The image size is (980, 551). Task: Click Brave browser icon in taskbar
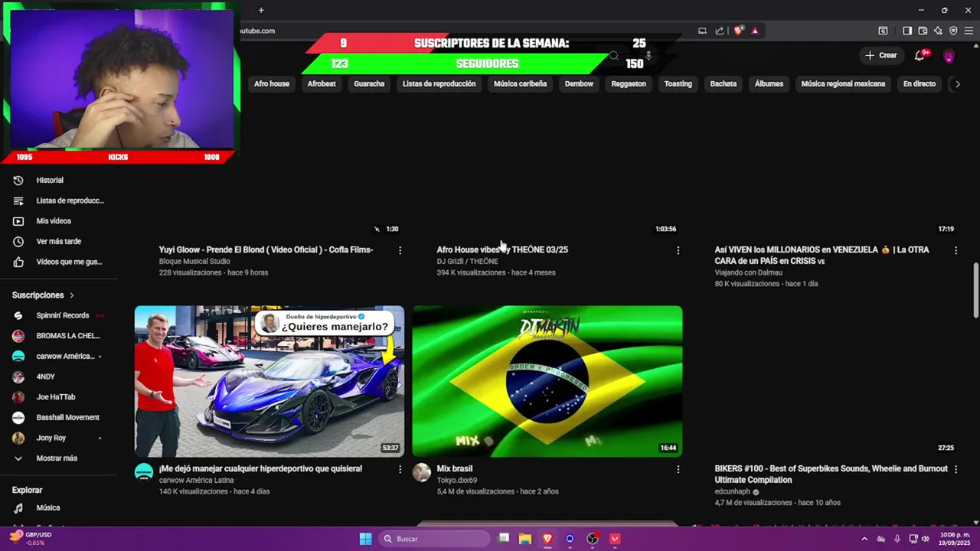[547, 539]
